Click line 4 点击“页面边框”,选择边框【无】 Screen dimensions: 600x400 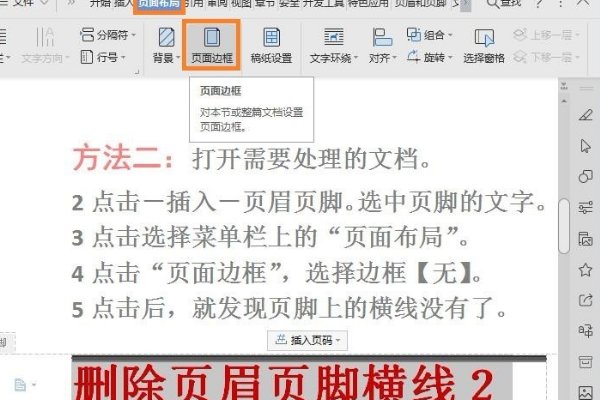point(276,273)
